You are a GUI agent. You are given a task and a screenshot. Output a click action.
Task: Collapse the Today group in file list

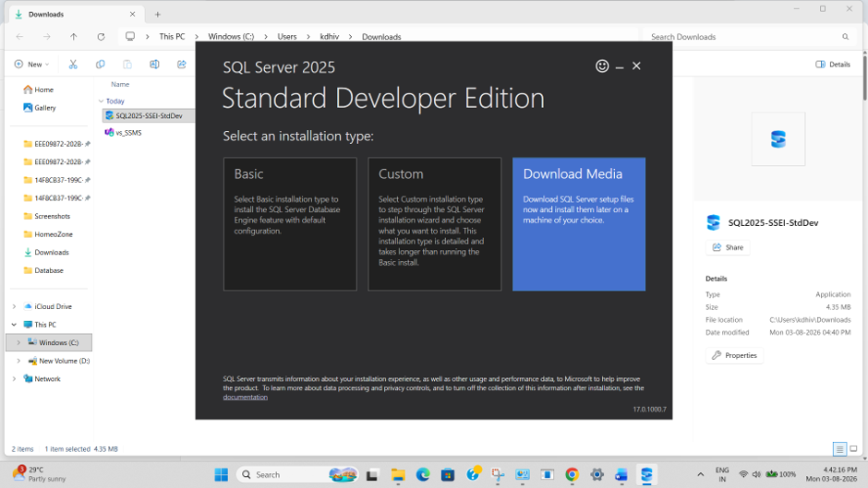(x=102, y=101)
